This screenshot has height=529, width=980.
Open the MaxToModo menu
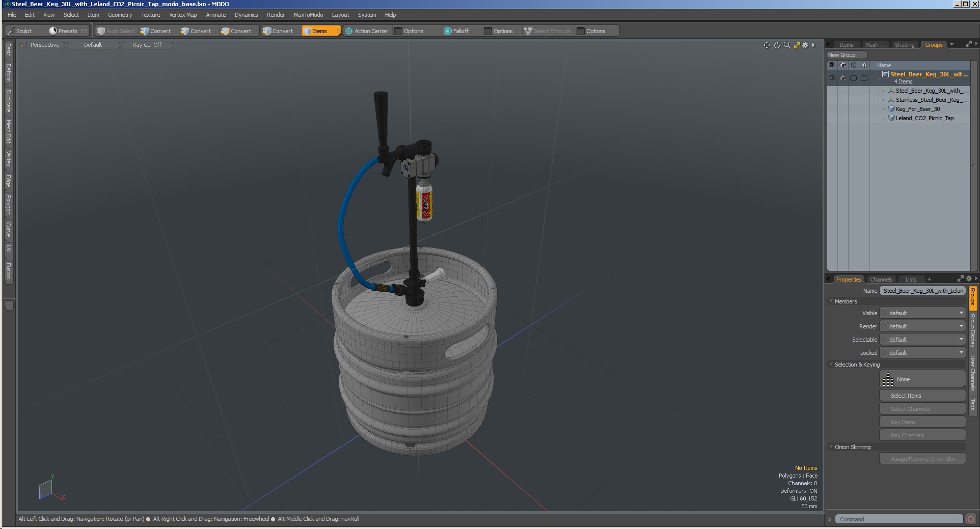coord(308,15)
